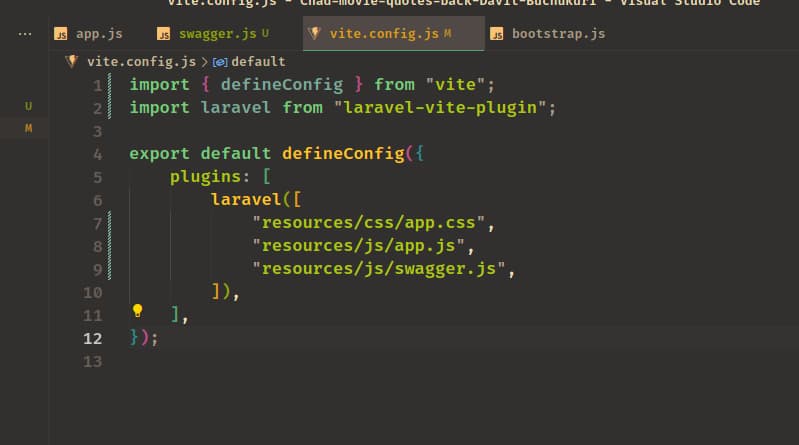Place cursor on export default defineConfig call

tap(343, 153)
